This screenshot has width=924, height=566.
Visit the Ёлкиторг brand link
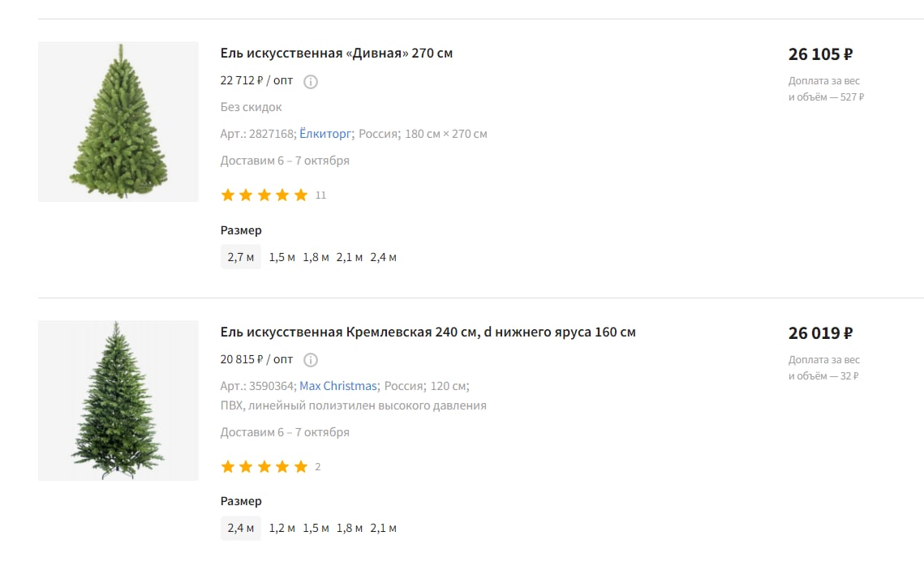tap(324, 134)
